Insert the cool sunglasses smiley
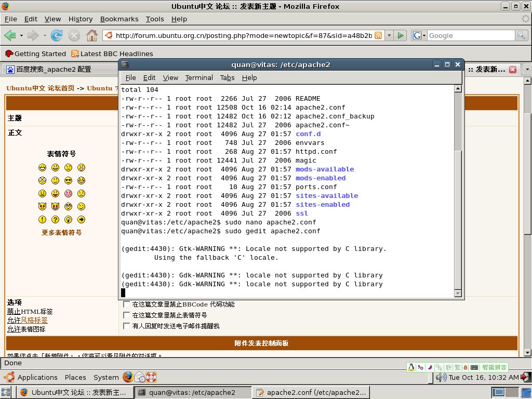 click(68, 180)
